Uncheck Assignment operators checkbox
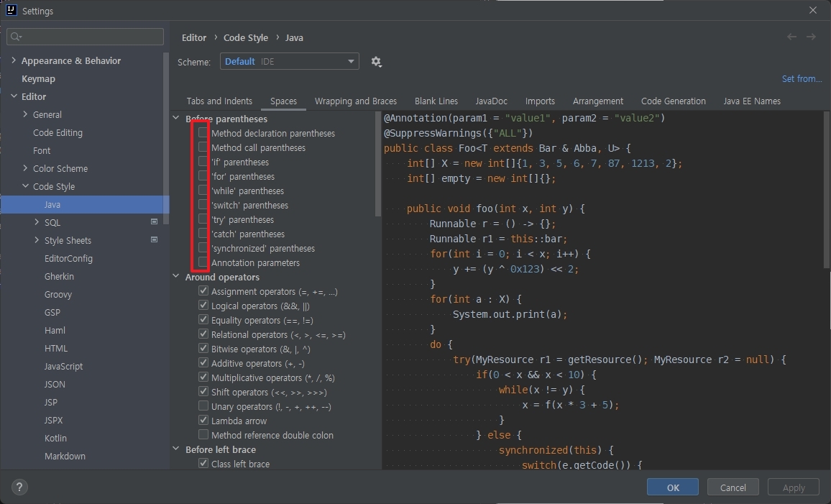 (x=203, y=290)
